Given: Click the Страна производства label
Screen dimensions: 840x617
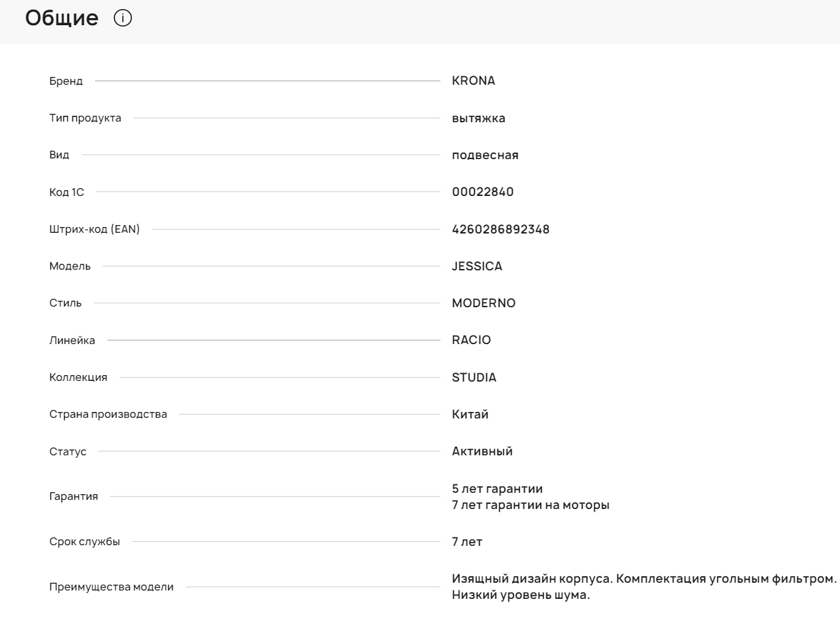Looking at the screenshot, I should 108,415.
